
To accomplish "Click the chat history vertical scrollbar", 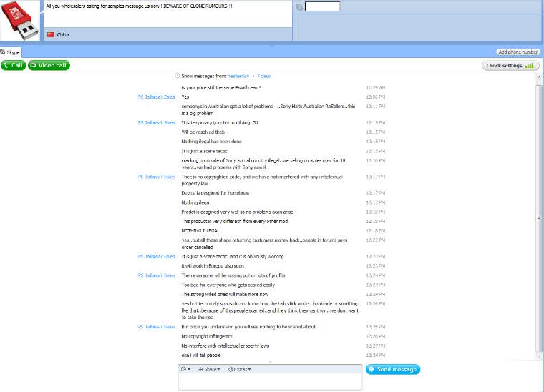I will (x=539, y=217).
